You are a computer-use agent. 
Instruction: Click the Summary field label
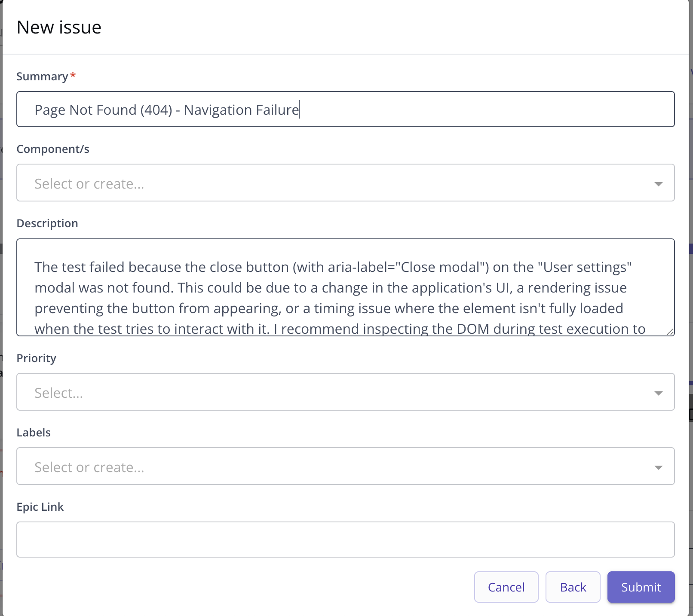[42, 76]
